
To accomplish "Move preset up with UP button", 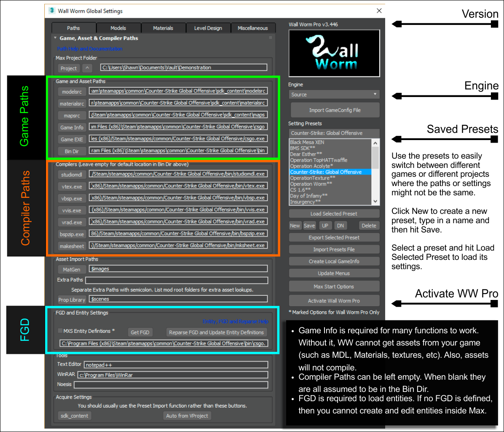I will (325, 225).
